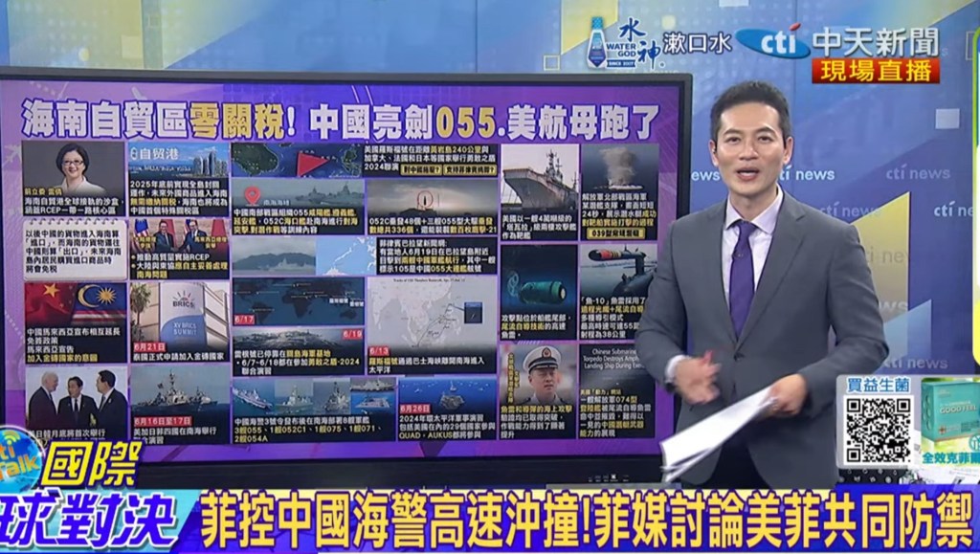Select the red 現場直播 live badge

(x=876, y=70)
